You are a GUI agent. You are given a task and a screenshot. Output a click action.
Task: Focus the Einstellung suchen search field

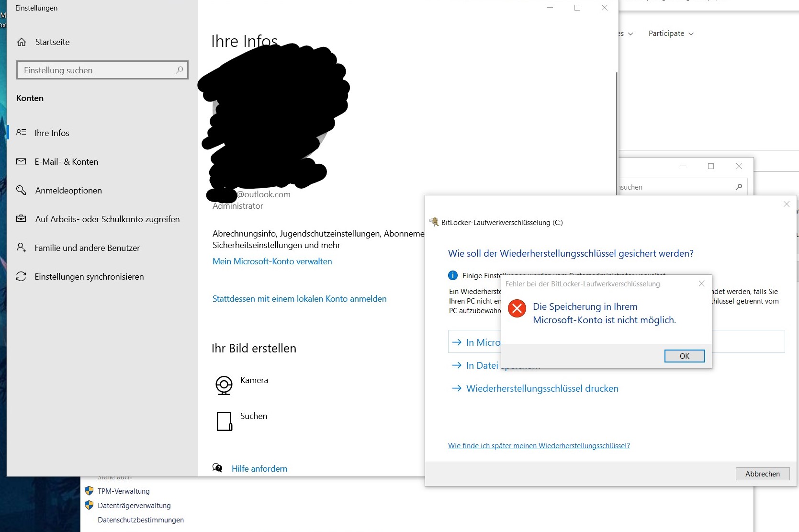(102, 70)
